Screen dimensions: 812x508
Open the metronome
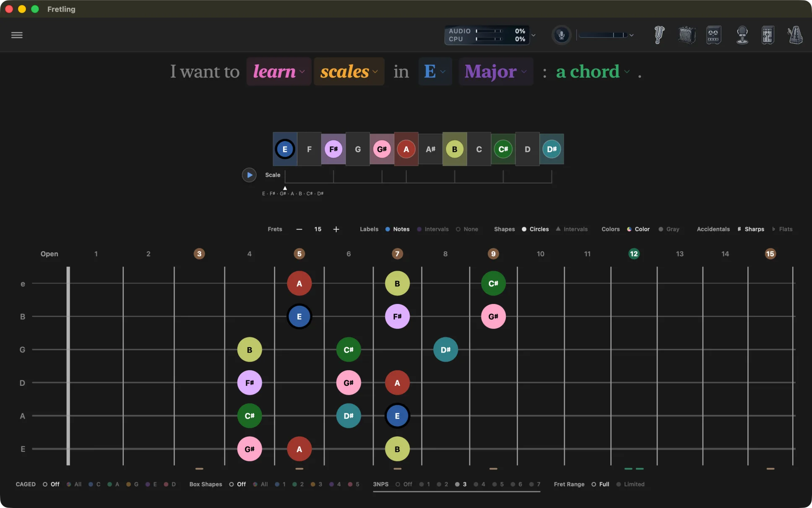pos(795,35)
